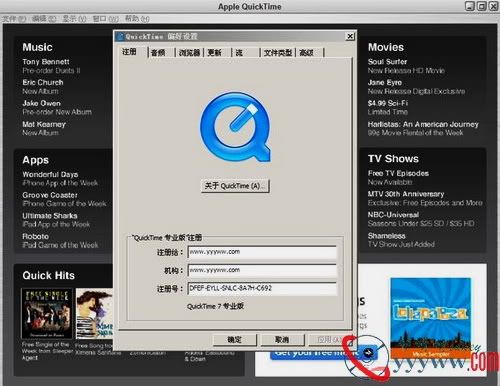Click the QuickTime preferences title bar icon

pyautogui.click(x=120, y=36)
